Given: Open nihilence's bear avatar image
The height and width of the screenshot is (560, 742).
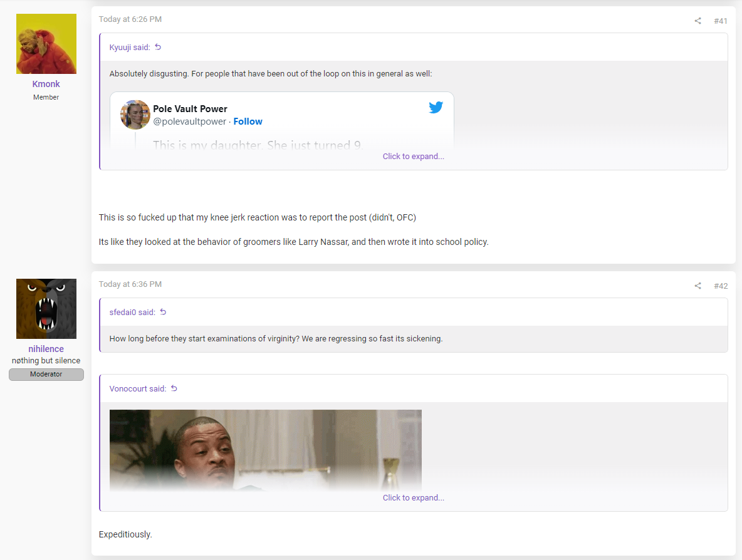Looking at the screenshot, I should click(x=46, y=308).
